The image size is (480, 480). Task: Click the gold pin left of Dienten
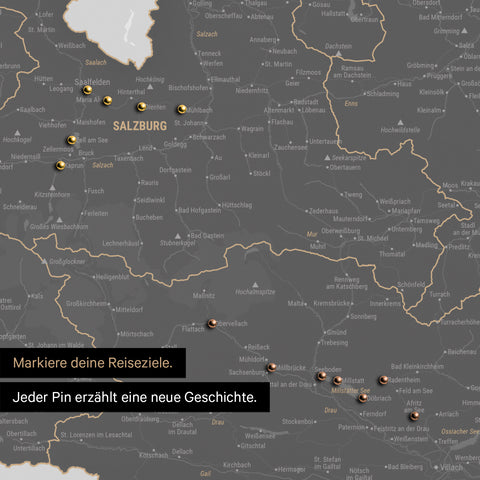(x=142, y=106)
